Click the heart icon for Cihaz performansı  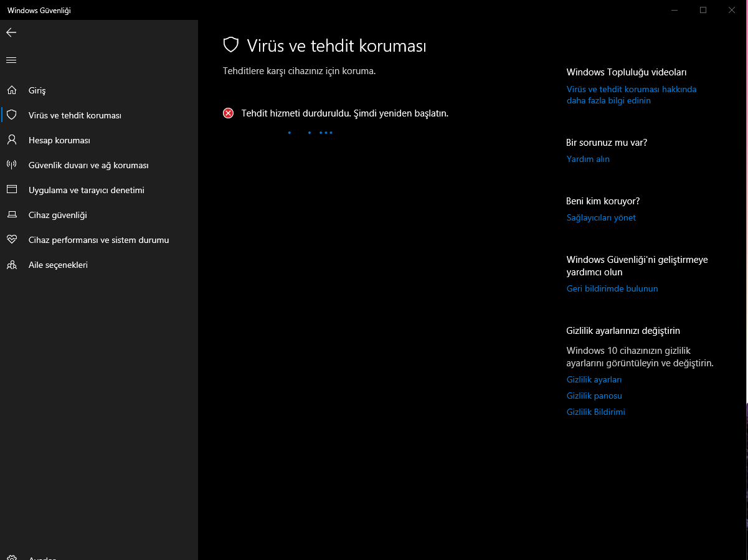[11, 240]
